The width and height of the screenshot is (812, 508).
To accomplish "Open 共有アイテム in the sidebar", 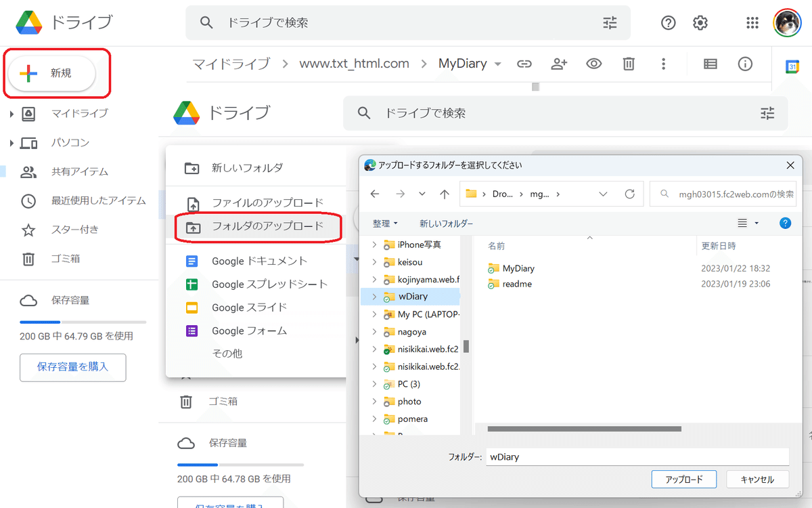I will tap(80, 172).
